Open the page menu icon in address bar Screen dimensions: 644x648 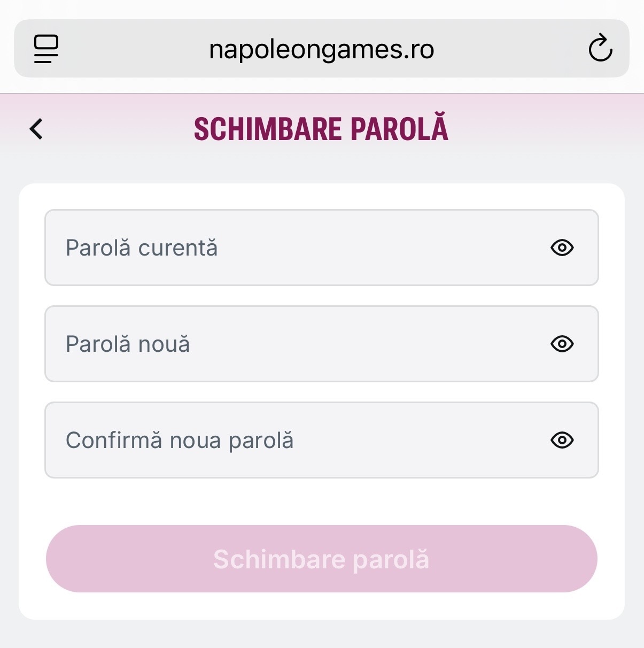point(46,49)
